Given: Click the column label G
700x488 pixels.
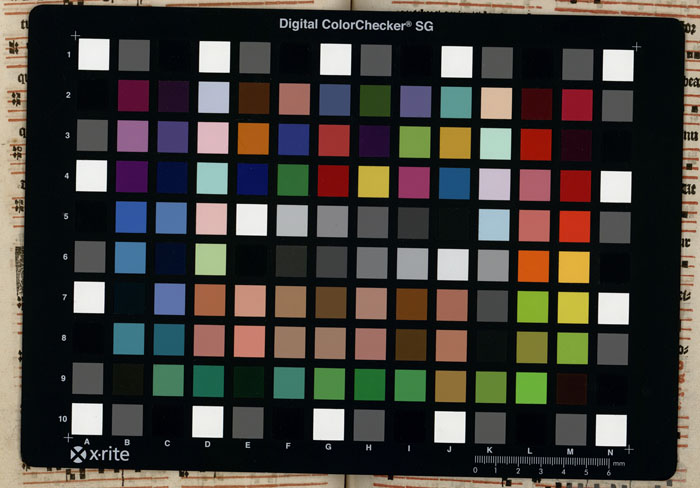Looking at the screenshot, I should click(329, 446).
